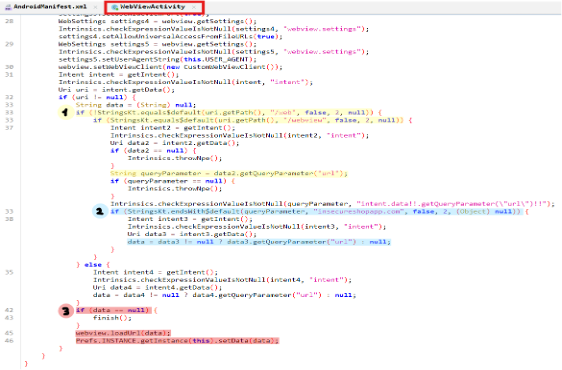Click the 'Uri uri = intent.getData();' line
562x370 pixels.
tap(116, 90)
